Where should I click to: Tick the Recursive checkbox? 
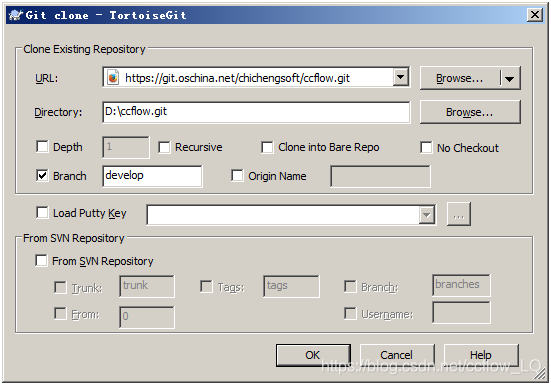coord(164,147)
